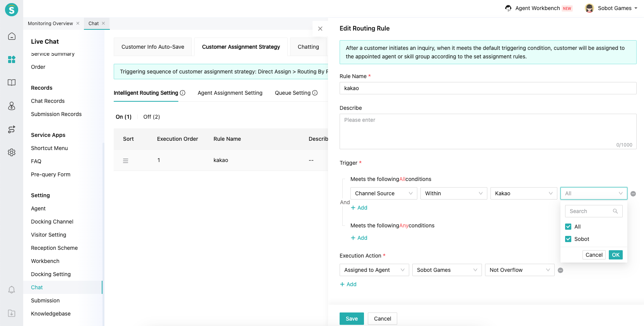Click the Rule Name input field

pyautogui.click(x=488, y=88)
